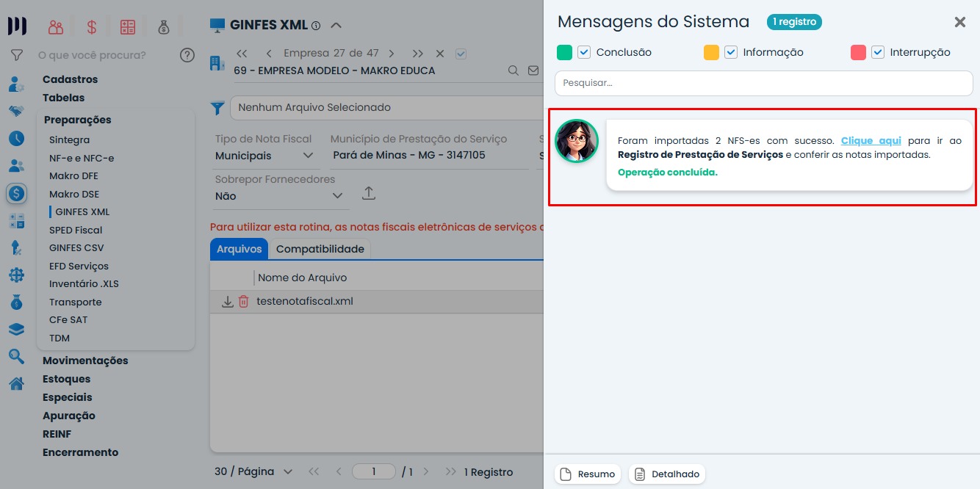Click the Detalhado button
980x489 pixels.
coord(667,474)
